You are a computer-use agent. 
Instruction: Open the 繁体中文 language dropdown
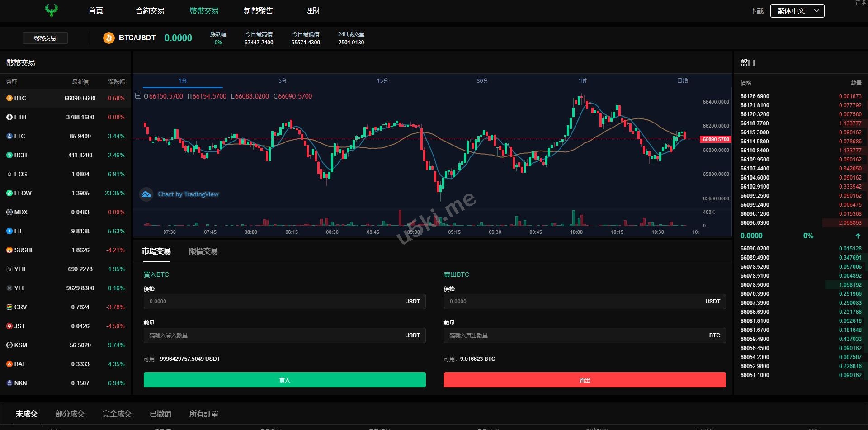tap(797, 11)
